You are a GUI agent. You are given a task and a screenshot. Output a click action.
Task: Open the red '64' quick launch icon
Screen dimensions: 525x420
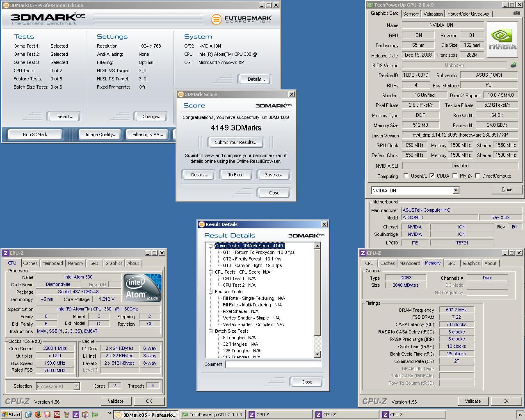tap(57, 414)
